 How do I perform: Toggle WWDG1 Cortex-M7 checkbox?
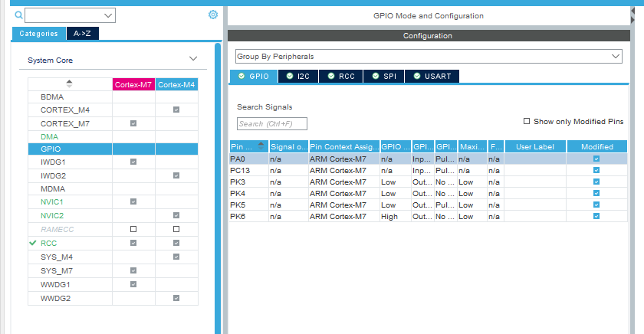(133, 284)
